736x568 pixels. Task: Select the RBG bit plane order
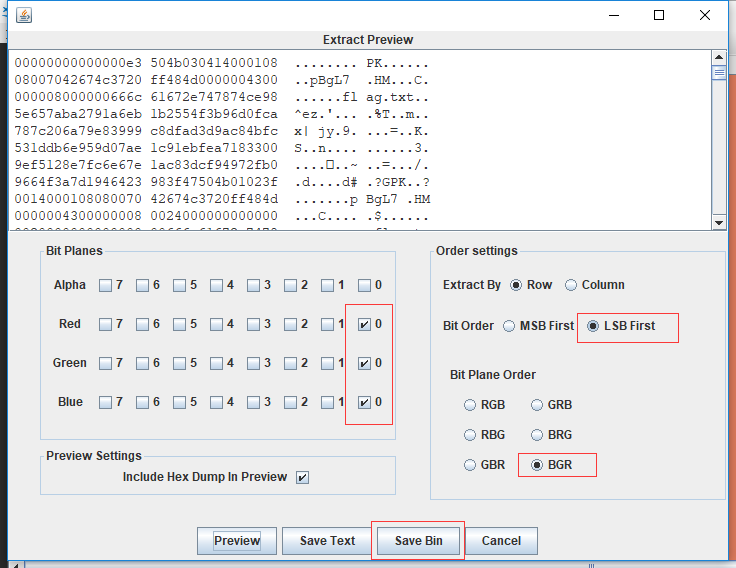click(470, 435)
